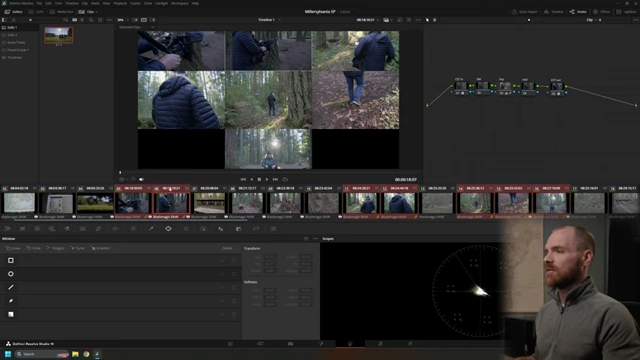Enable the linear square window preset
The height and width of the screenshot is (360, 640).
click(11, 260)
